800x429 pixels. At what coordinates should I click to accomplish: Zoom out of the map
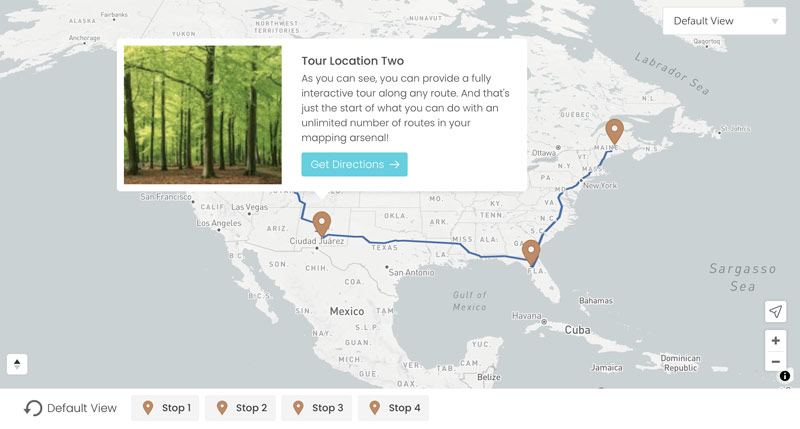tap(775, 362)
